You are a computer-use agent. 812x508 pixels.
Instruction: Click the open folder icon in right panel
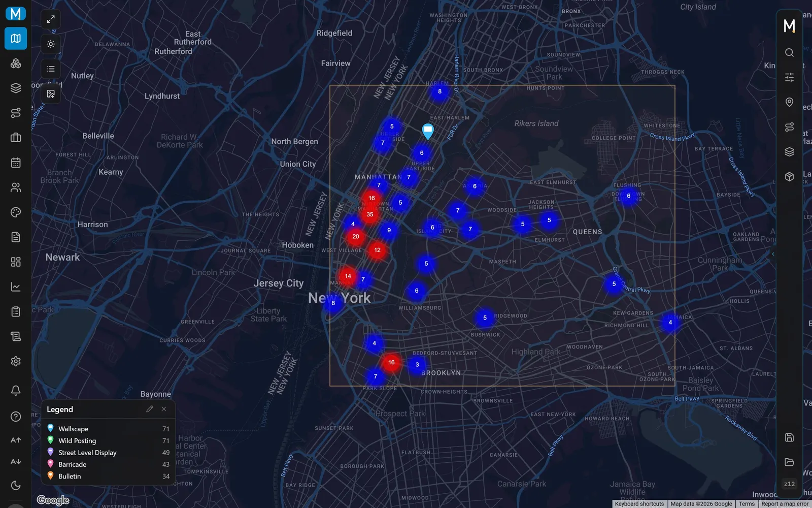point(789,462)
